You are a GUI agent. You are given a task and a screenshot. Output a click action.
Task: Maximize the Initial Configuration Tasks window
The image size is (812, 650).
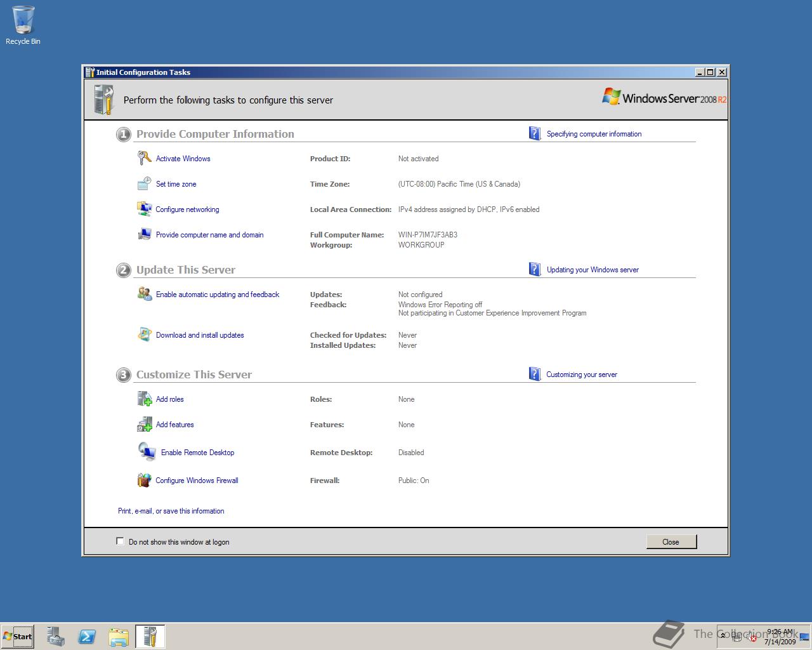pyautogui.click(x=710, y=72)
